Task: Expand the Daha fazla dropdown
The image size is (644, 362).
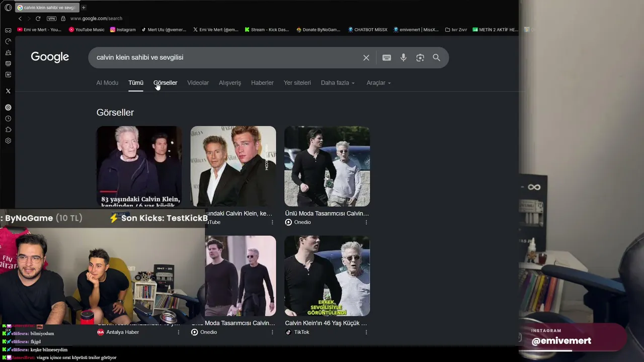Action: pos(338,83)
